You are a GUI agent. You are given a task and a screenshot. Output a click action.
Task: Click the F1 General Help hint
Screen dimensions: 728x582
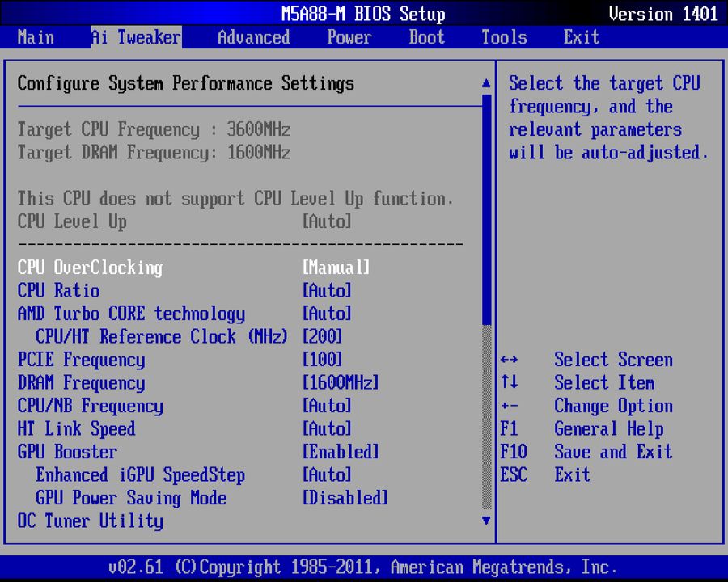click(x=582, y=429)
